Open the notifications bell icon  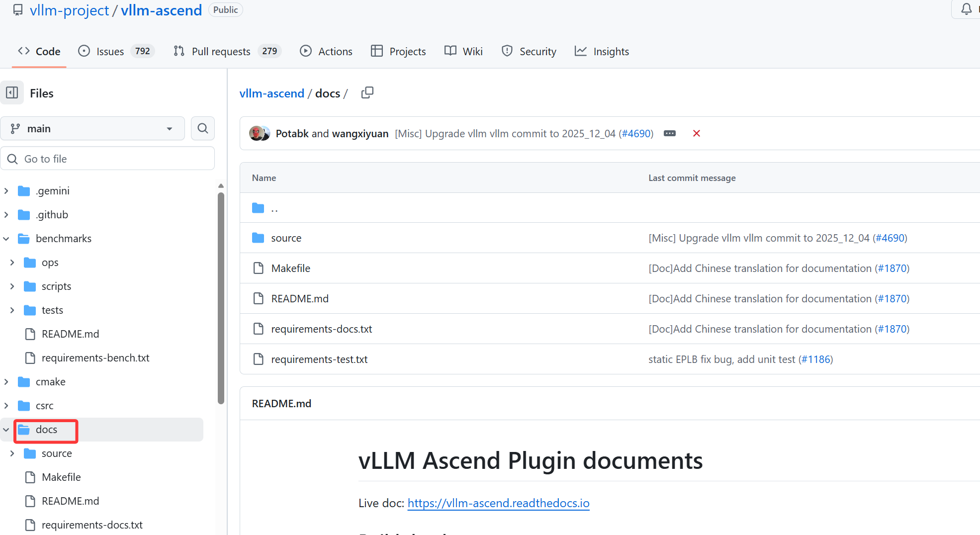tap(966, 9)
